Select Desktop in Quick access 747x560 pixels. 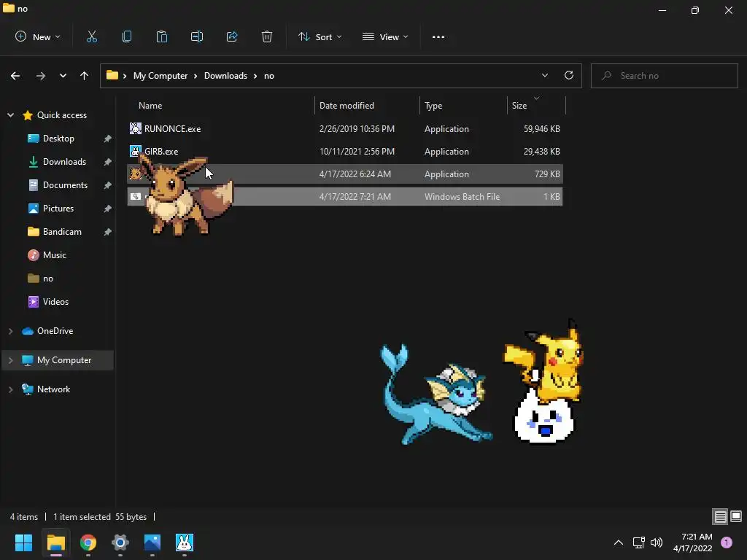pyautogui.click(x=58, y=139)
